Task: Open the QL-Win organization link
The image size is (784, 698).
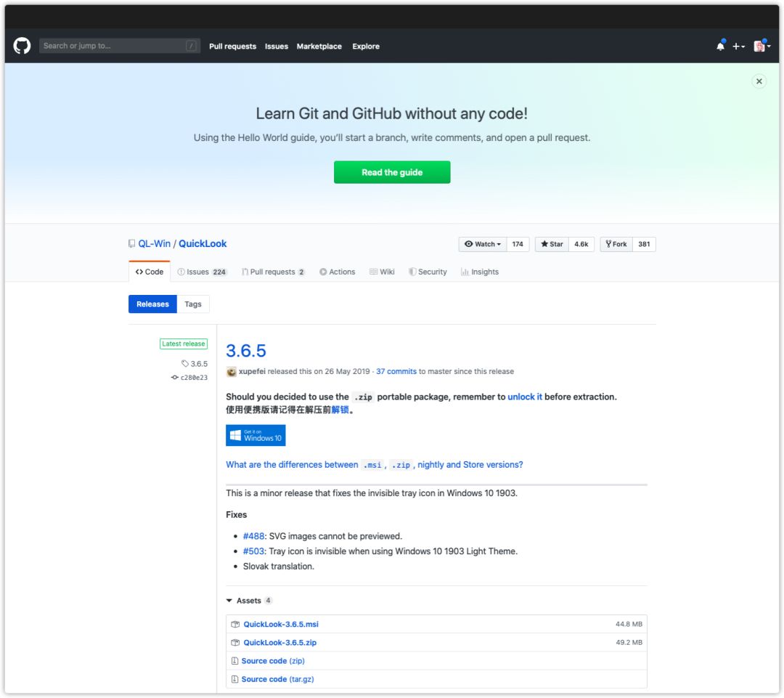Action: point(155,243)
